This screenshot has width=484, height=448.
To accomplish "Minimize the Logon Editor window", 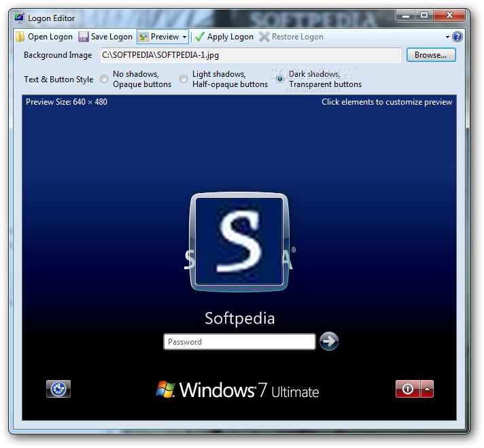I will tap(407, 16).
